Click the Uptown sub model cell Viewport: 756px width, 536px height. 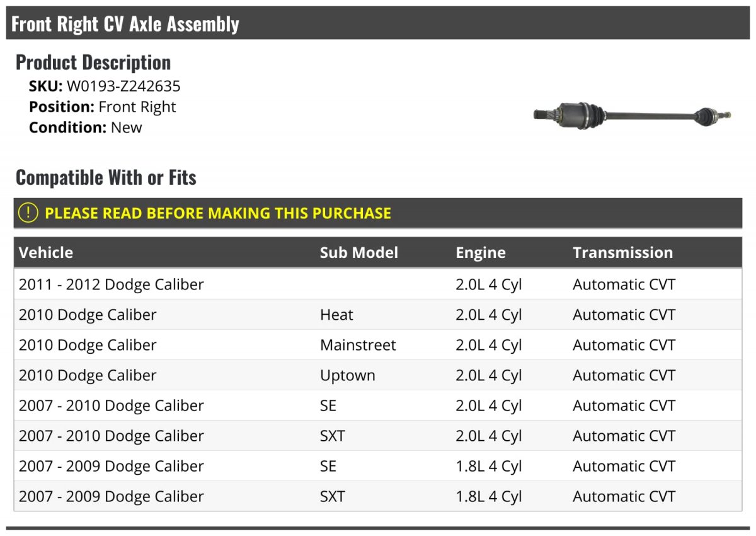pos(347,375)
